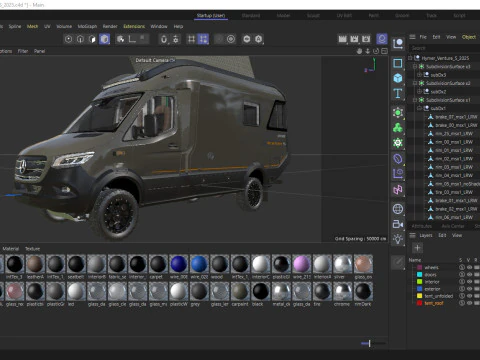The width and height of the screenshot is (480, 360).
Task: Add a Light using lightbulb icon
Action: coord(398,239)
